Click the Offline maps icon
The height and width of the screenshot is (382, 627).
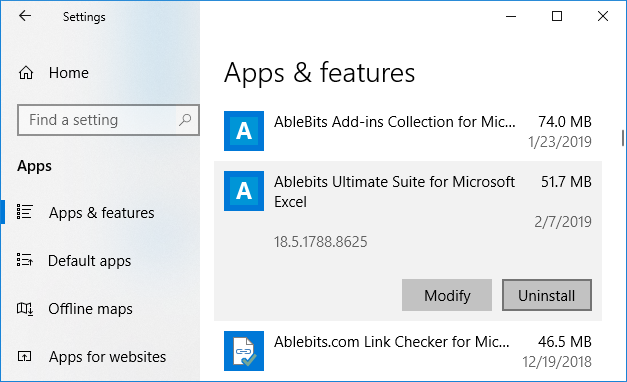pos(24,308)
